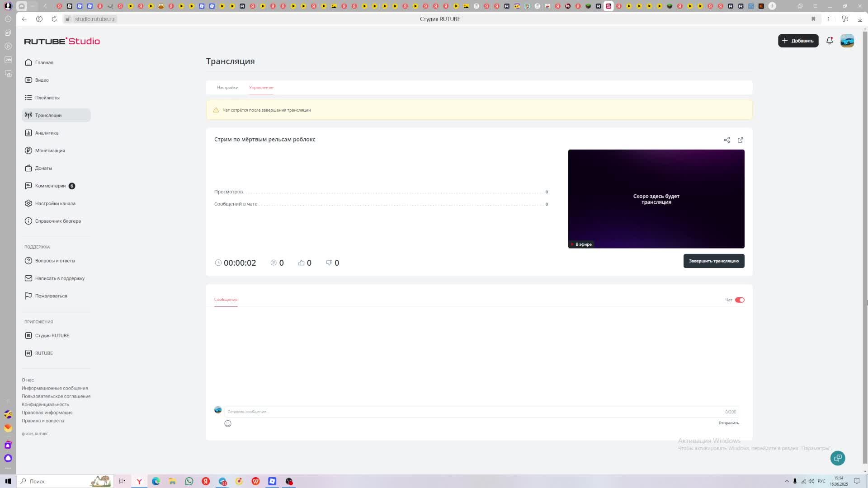Click the Пожаловаться flag icon
This screenshot has width=868, height=488.
(x=28, y=296)
